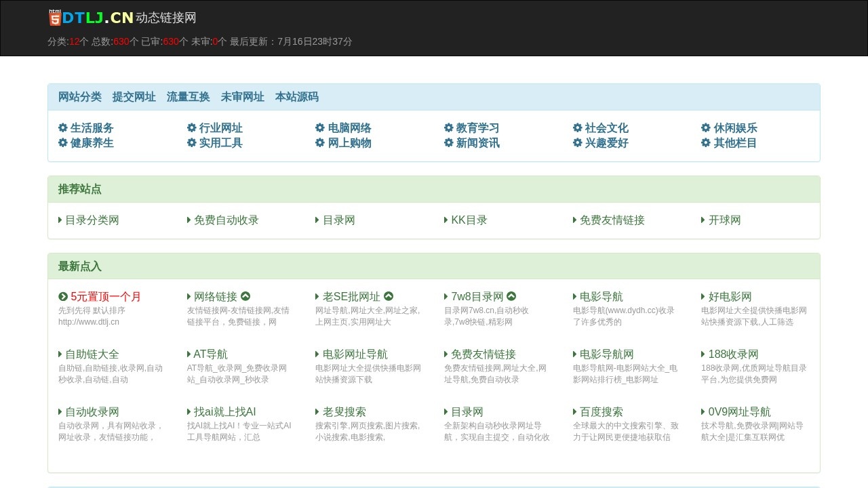
Task: Click the gear icon beside 教育学习
Action: pyautogui.click(x=449, y=127)
